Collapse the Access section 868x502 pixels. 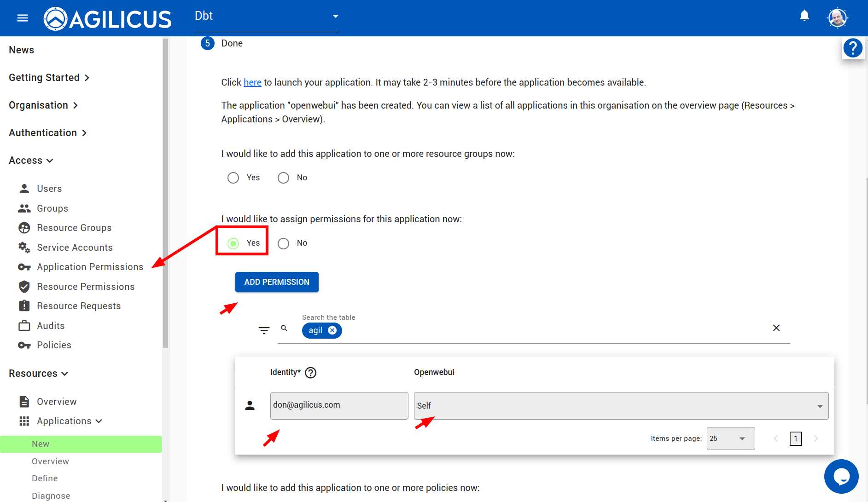coord(31,160)
